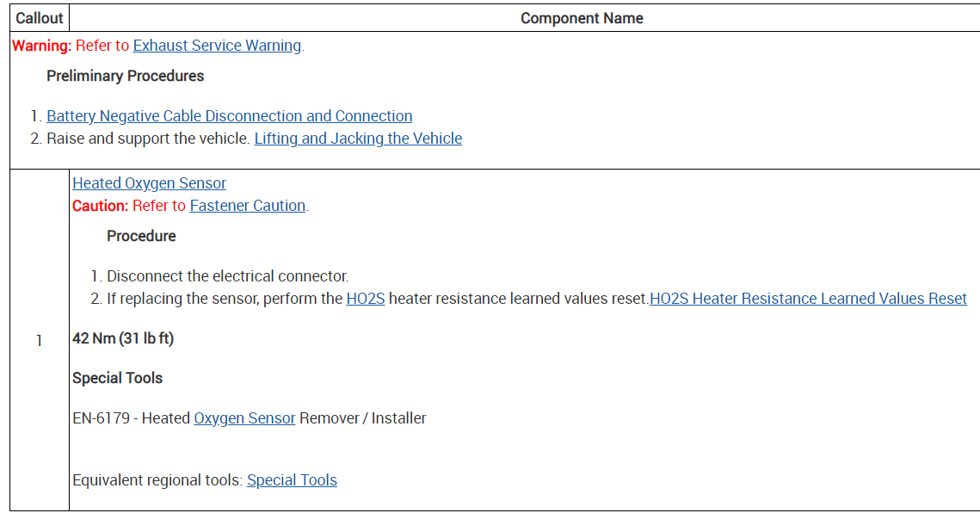Follow the Lifting and Jacking the Vehicle link
980x513 pixels.
point(358,139)
